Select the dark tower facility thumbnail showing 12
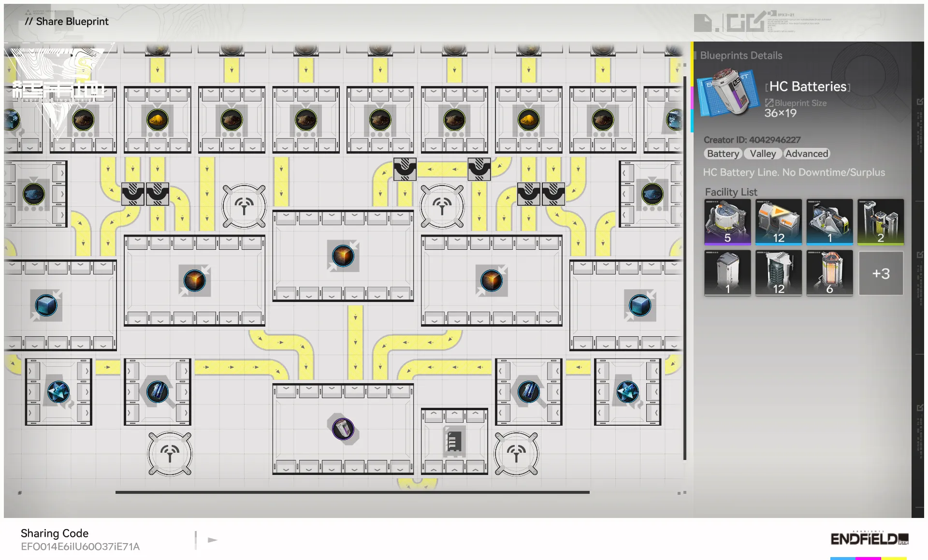 point(778,273)
